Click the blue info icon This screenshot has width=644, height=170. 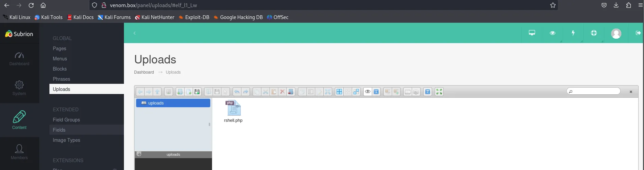(376, 92)
